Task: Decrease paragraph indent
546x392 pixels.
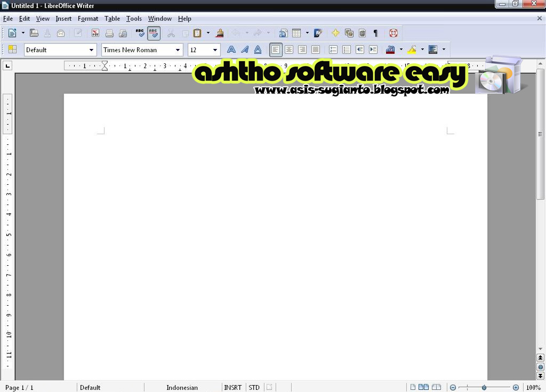Action: [x=360, y=50]
